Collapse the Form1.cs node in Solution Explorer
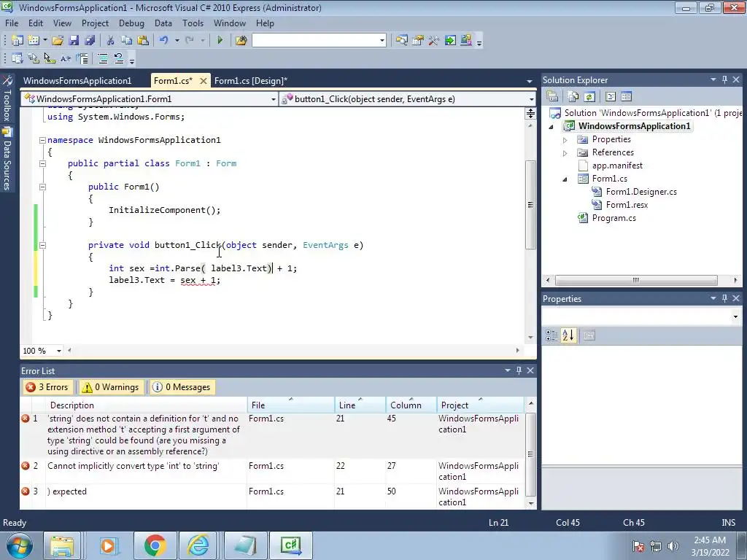This screenshot has height=560, width=747. (565, 179)
